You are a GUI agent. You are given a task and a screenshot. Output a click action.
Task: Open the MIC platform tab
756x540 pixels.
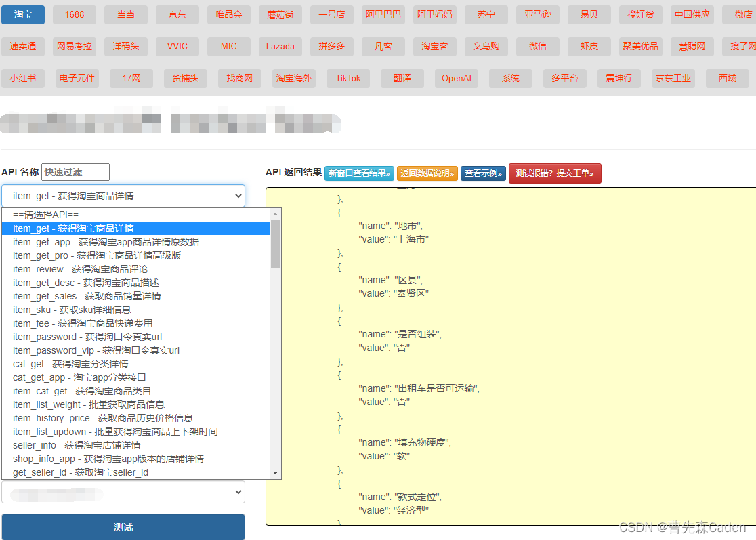coord(228,46)
